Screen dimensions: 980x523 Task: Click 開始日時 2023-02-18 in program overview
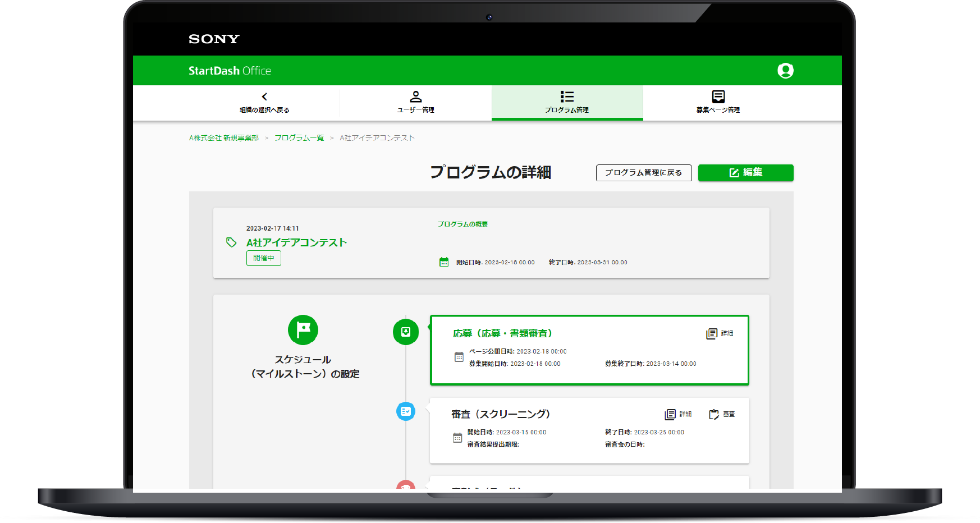[496, 262]
